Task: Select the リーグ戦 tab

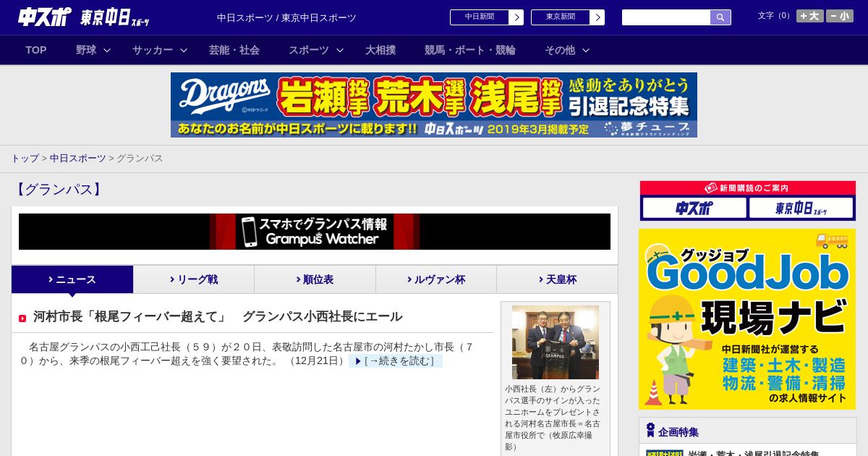Action: [x=194, y=279]
